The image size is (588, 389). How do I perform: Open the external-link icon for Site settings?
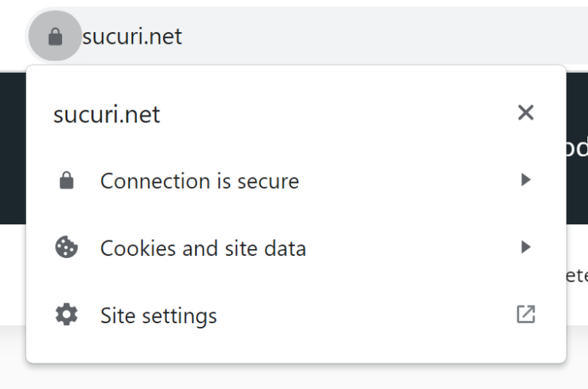click(x=525, y=314)
